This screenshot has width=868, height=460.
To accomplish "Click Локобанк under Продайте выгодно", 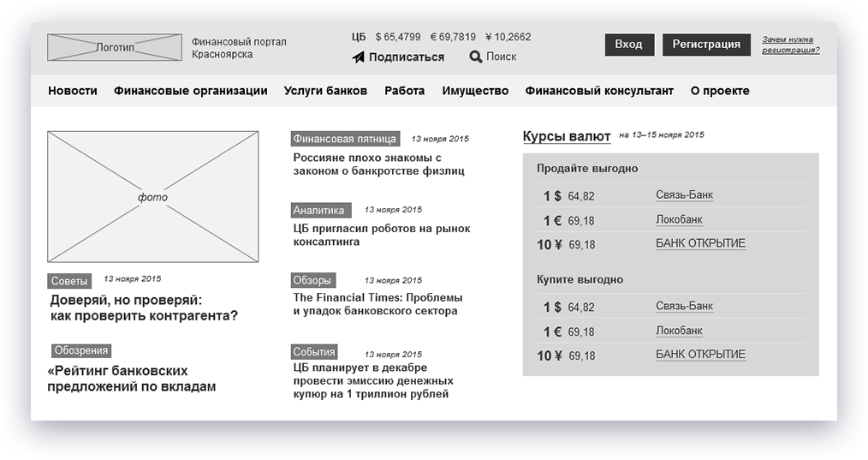I will point(679,219).
